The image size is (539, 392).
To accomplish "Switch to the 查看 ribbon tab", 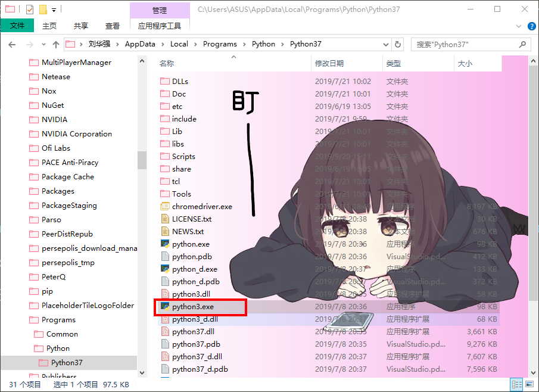I will point(112,26).
